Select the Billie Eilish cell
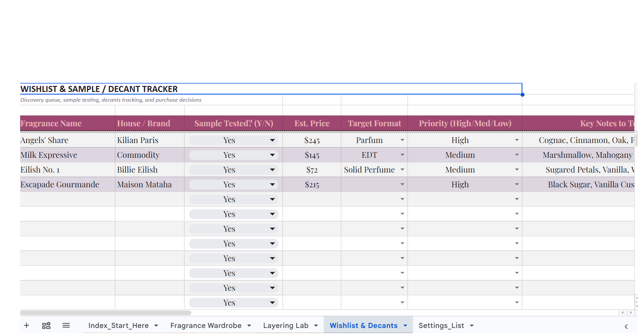The width and height of the screenshot is (644, 334). point(150,170)
